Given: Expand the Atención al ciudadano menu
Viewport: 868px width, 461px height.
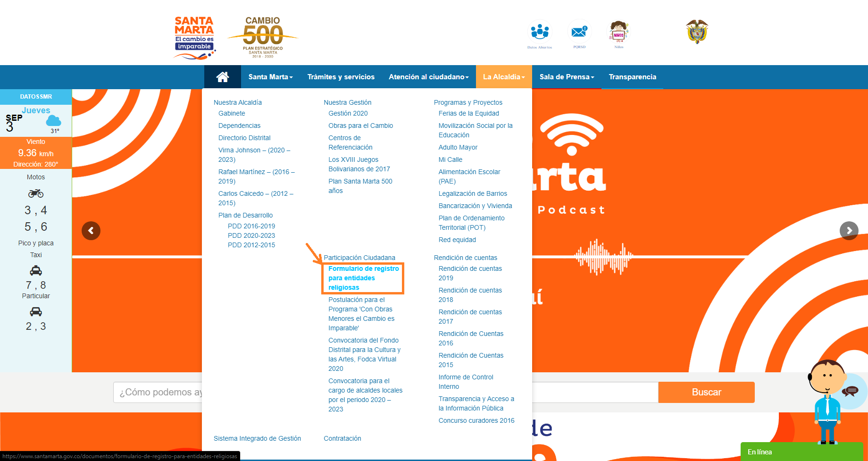Looking at the screenshot, I should [429, 77].
